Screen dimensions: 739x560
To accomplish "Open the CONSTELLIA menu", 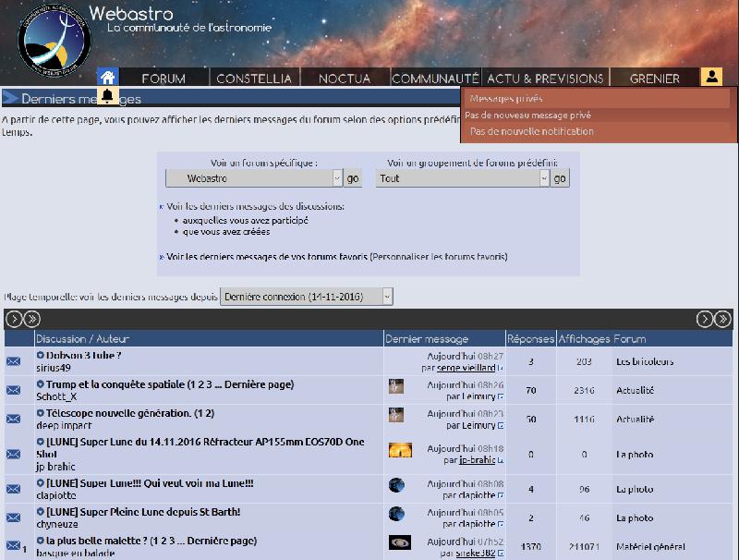I will click(x=254, y=79).
